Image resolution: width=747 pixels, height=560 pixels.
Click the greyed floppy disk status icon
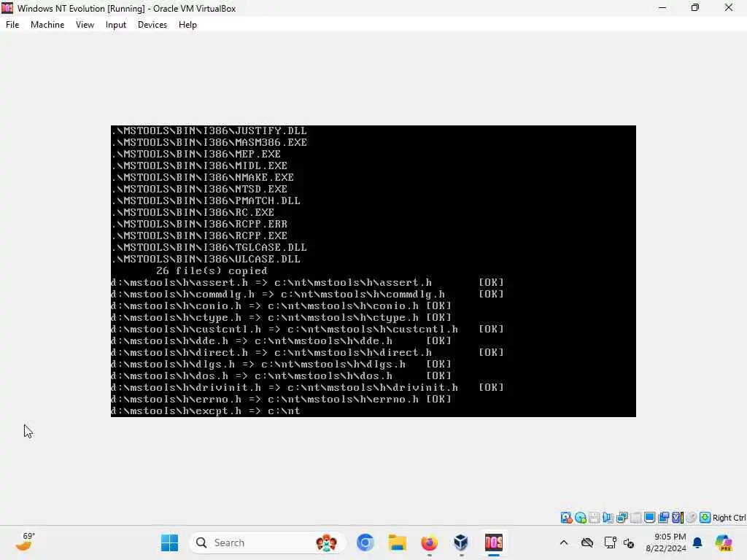click(594, 518)
